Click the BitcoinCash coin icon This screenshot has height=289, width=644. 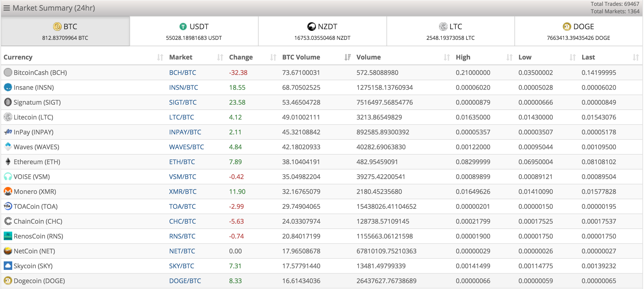tap(8, 72)
